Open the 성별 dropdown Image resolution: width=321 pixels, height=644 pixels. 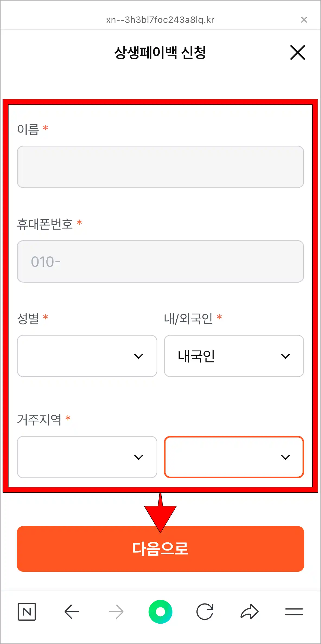click(x=87, y=356)
